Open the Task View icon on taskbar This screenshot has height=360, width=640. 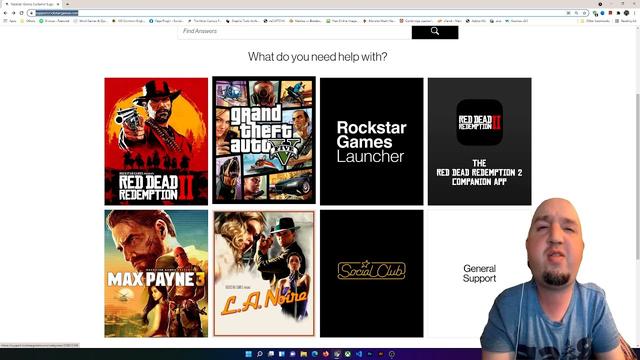[271, 354]
